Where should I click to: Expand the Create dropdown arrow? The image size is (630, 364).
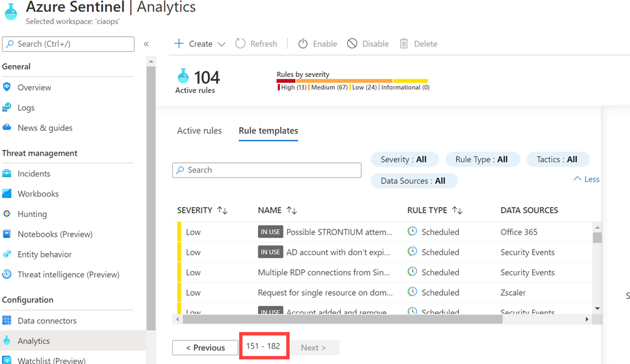(x=221, y=44)
